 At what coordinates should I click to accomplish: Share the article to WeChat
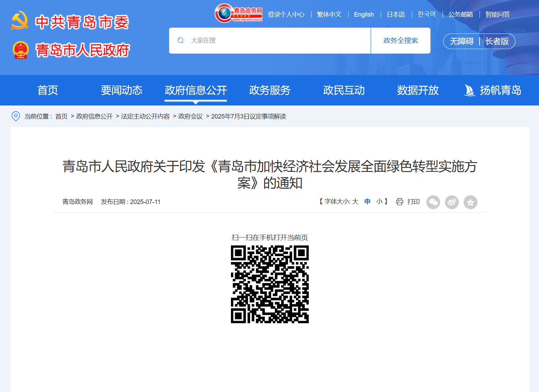point(433,202)
